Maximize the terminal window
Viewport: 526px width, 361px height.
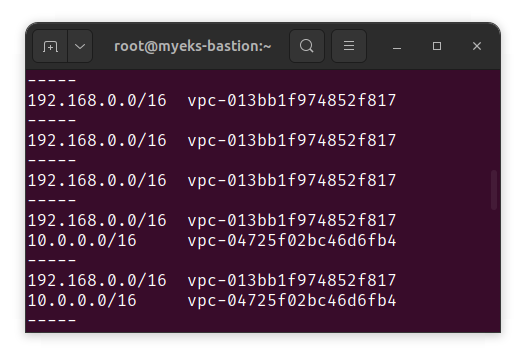coord(437,46)
